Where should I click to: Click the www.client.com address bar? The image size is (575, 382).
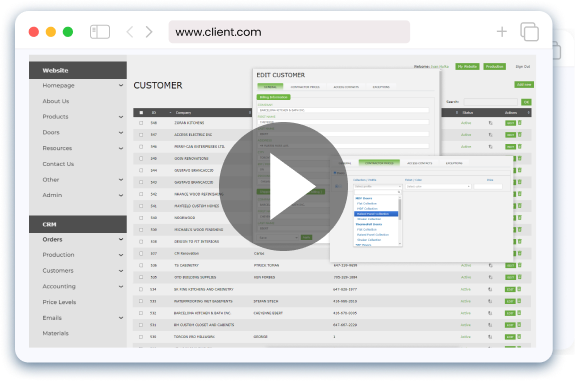click(289, 32)
